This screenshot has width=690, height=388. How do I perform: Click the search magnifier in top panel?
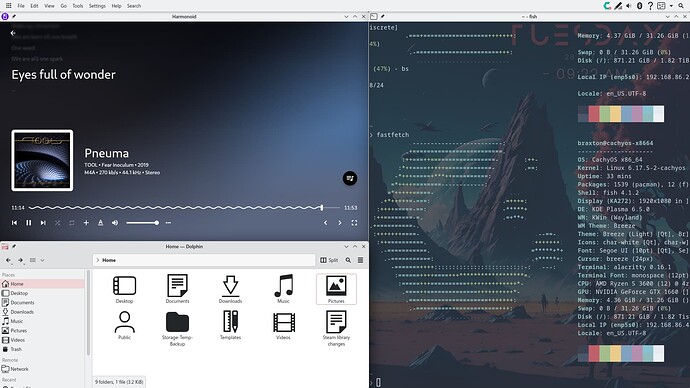click(681, 6)
